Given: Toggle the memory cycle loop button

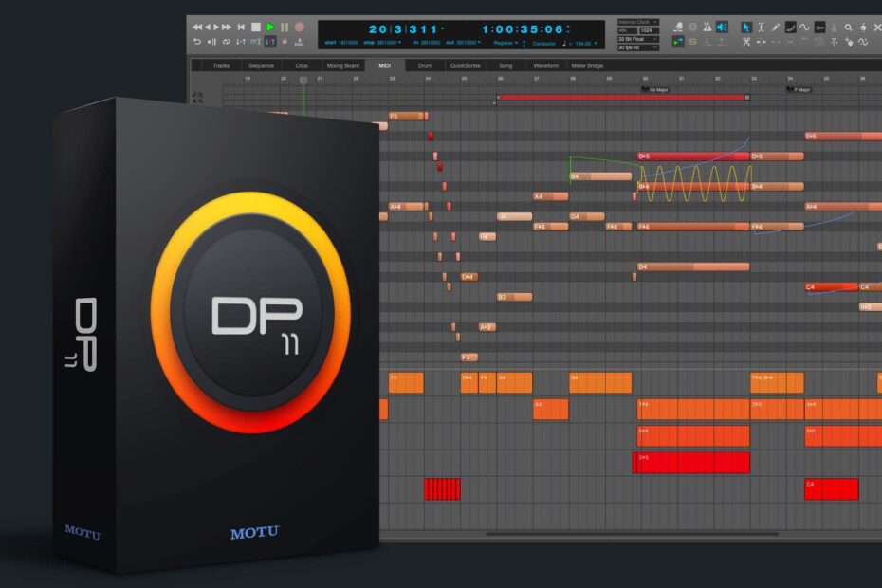Looking at the screenshot, I should pyautogui.click(x=226, y=42).
